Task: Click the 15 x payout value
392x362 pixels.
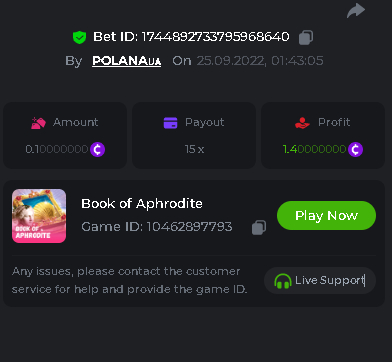Action: coord(194,149)
